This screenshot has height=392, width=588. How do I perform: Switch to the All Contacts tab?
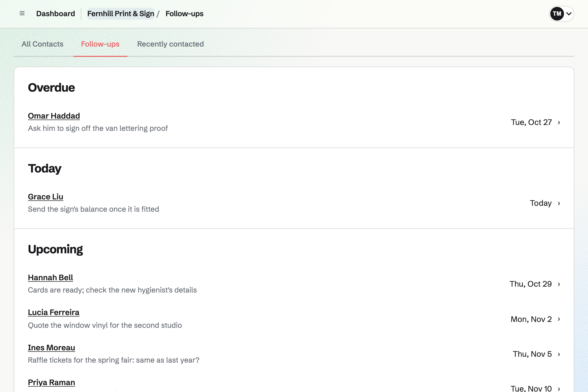pos(42,44)
